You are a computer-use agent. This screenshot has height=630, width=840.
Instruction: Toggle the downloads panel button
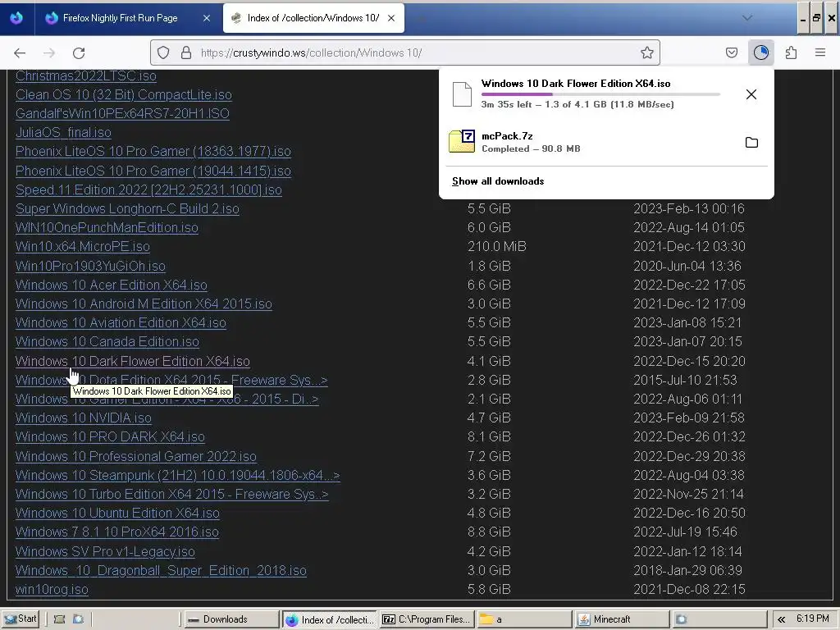click(760, 52)
